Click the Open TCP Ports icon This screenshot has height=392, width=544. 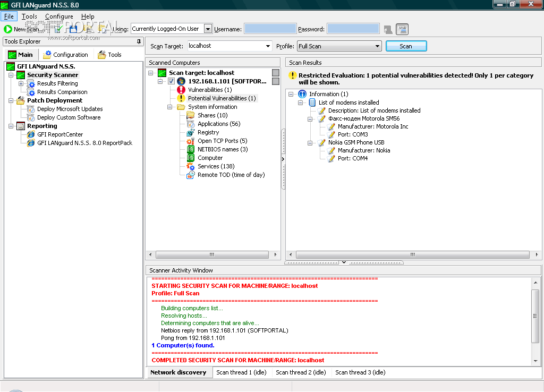point(191,141)
